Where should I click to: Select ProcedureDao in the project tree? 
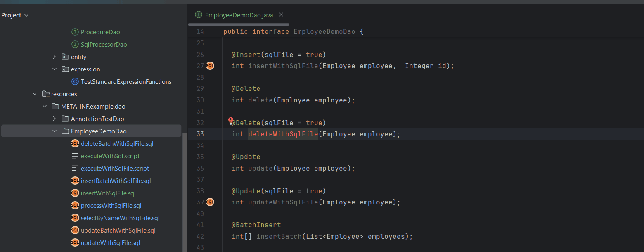(100, 32)
